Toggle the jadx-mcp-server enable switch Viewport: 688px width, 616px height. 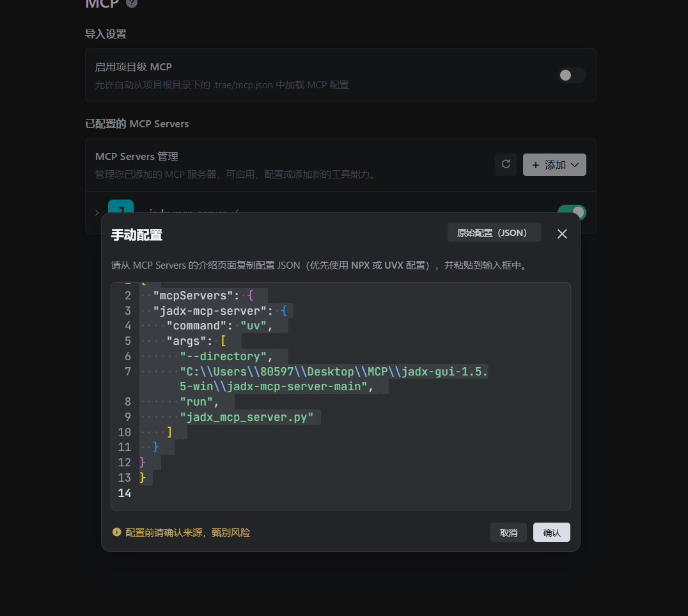pos(571,212)
